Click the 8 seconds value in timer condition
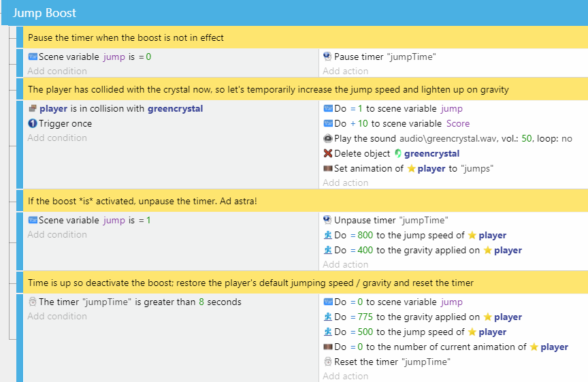 [x=220, y=302]
